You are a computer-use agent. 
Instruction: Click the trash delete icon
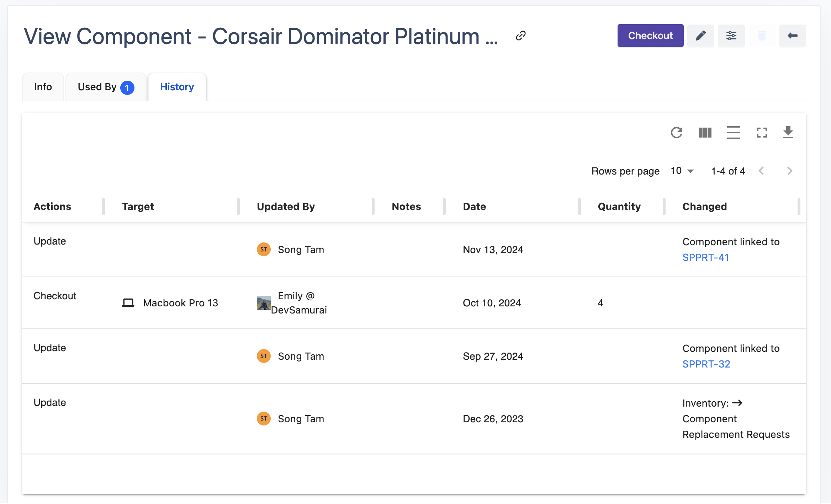click(762, 36)
